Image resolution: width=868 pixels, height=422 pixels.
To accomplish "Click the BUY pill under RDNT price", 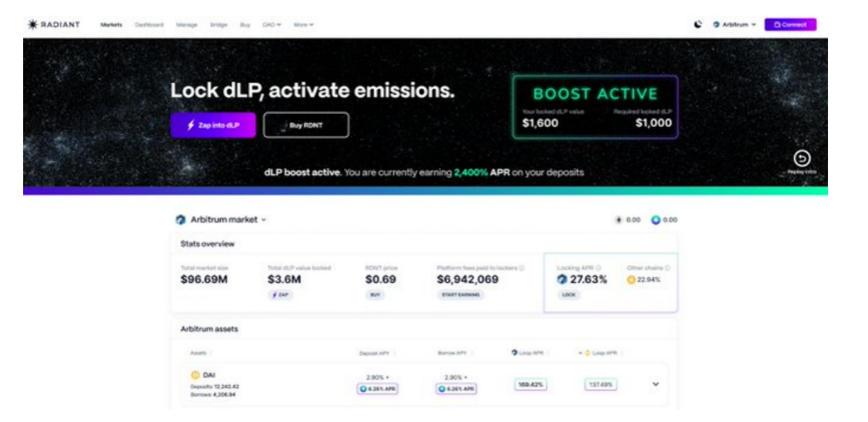I will (x=374, y=295).
